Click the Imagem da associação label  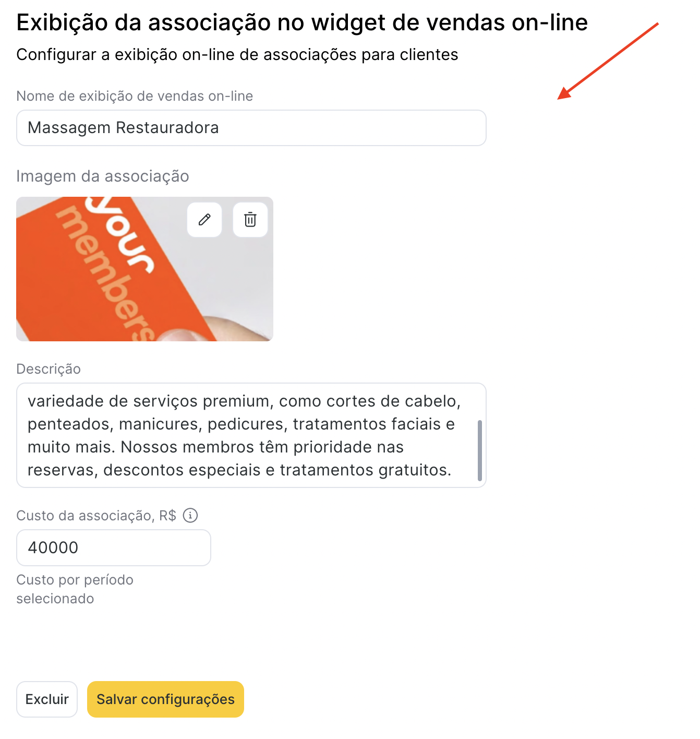[103, 176]
